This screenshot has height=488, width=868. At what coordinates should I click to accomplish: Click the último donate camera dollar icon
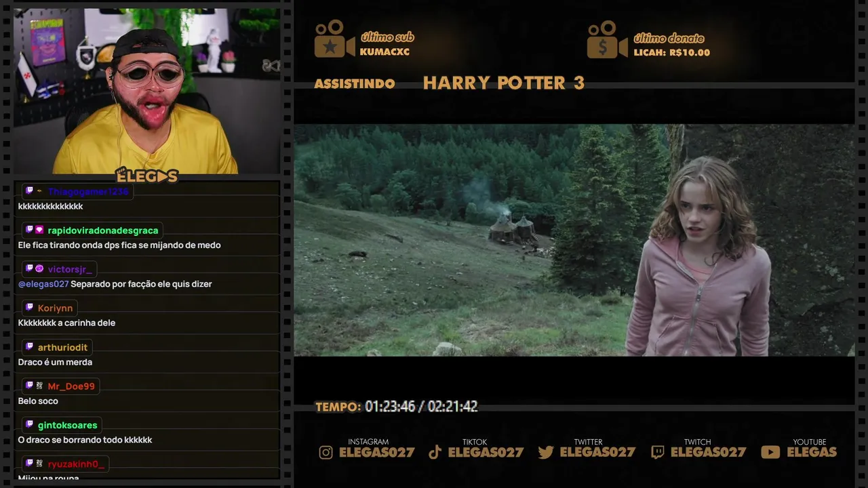tap(607, 39)
